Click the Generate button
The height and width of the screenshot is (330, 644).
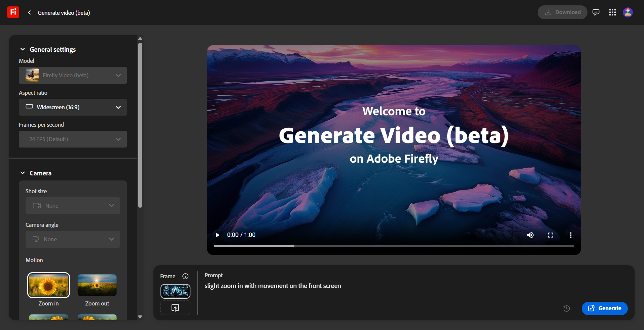(x=604, y=308)
